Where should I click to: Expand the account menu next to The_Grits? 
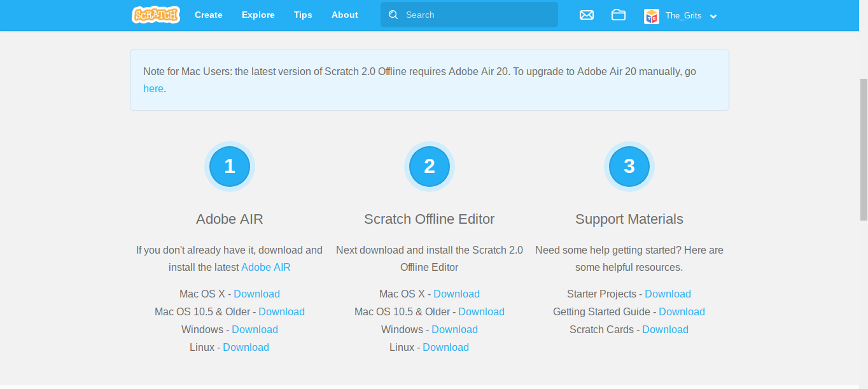[713, 17]
